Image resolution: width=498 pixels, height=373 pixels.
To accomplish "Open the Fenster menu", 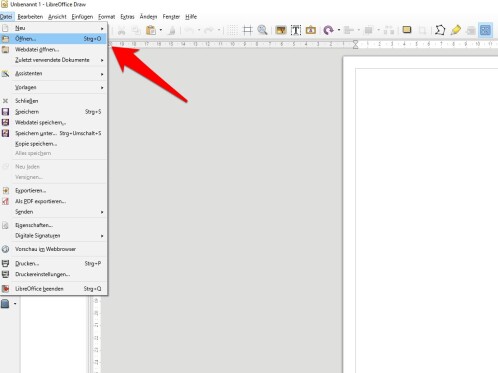I will 171,17.
